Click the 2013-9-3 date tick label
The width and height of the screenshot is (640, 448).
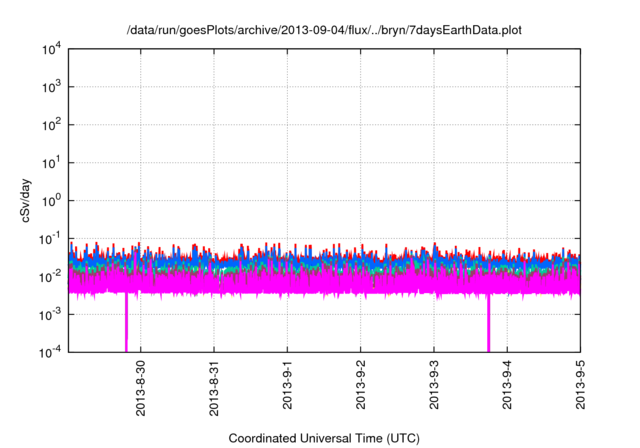coord(434,384)
